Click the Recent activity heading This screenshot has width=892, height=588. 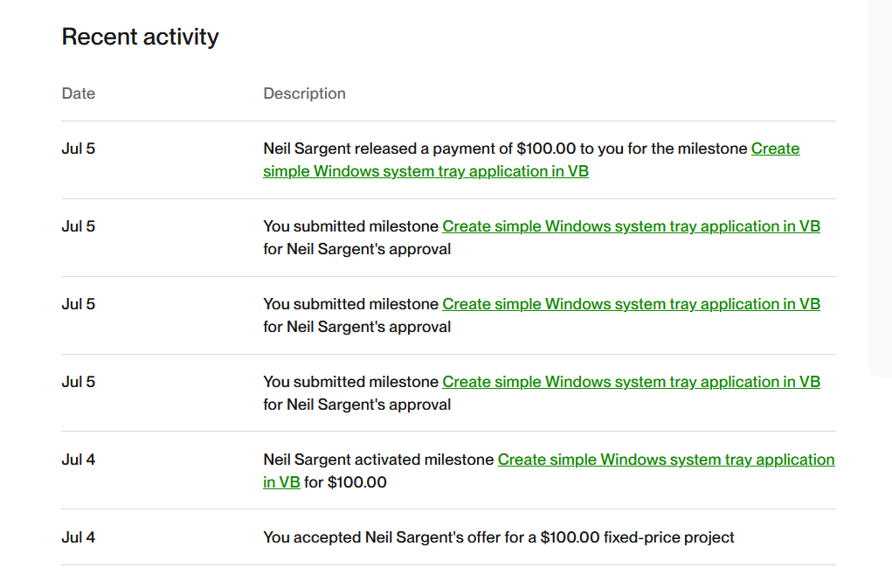(x=140, y=37)
